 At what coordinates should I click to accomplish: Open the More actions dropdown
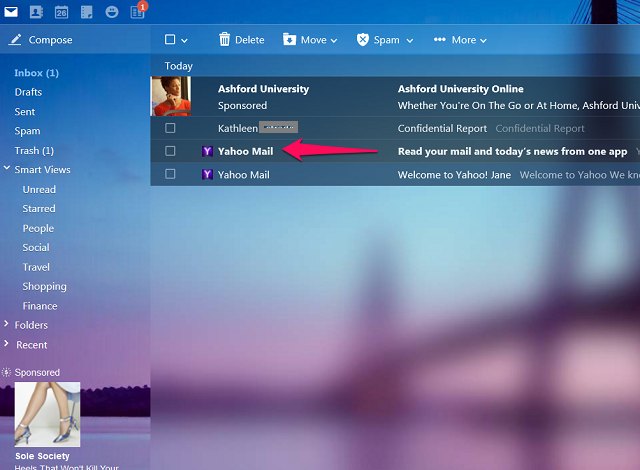point(460,40)
